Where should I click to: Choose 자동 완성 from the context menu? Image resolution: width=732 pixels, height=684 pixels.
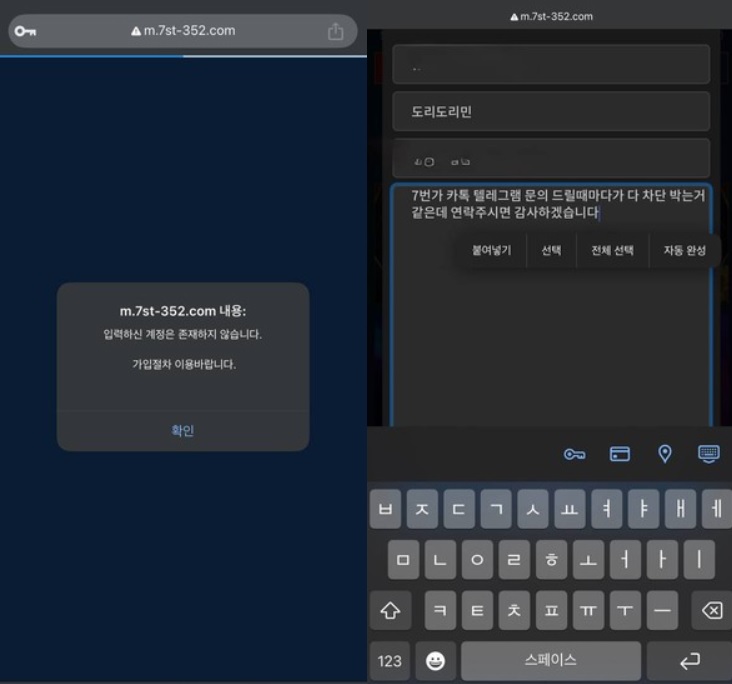pos(684,251)
